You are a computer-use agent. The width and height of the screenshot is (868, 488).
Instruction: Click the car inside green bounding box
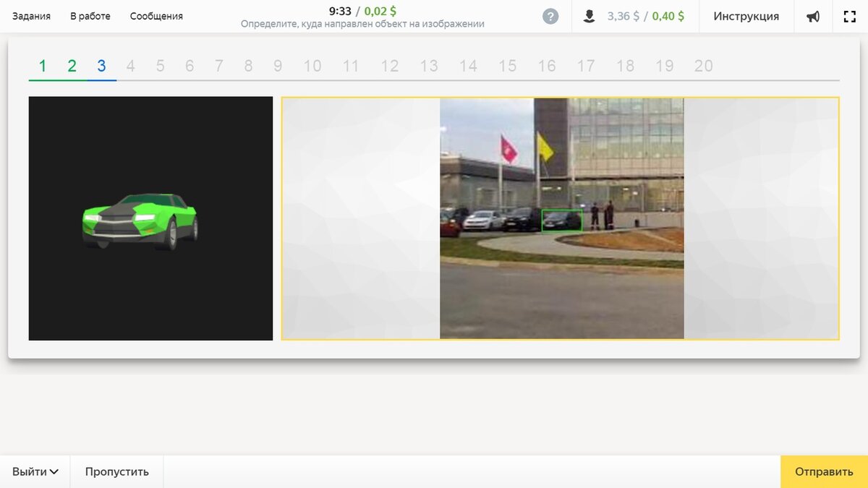(562, 221)
